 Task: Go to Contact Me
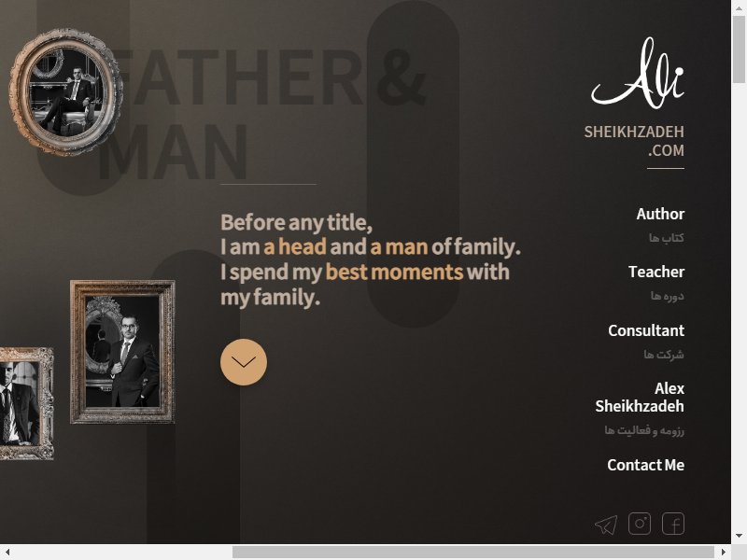click(x=645, y=465)
